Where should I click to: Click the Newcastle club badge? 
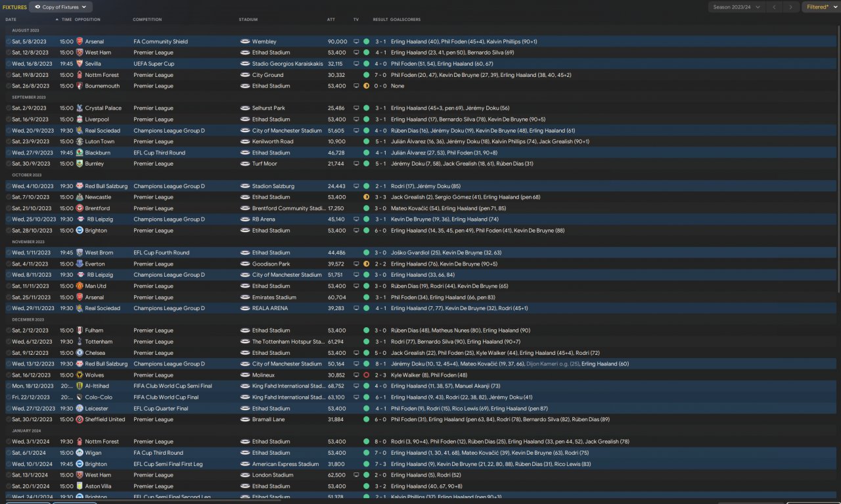(x=80, y=197)
